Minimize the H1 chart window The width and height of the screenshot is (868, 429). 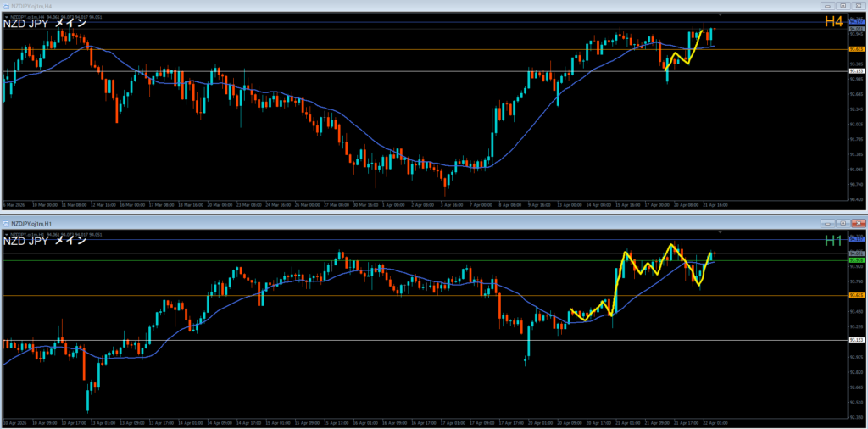coord(827,222)
